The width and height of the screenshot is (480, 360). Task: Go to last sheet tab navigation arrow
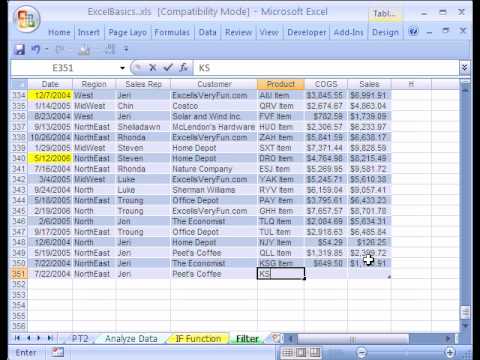click(50, 338)
